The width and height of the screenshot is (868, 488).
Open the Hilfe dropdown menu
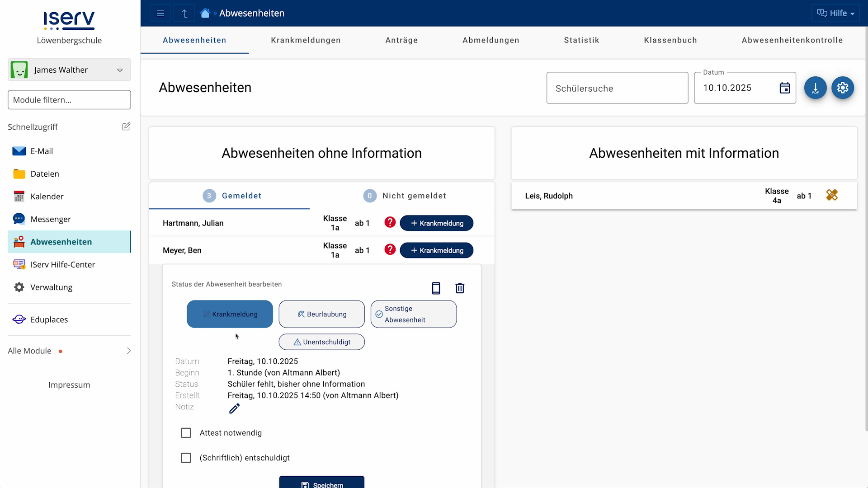[x=835, y=13]
